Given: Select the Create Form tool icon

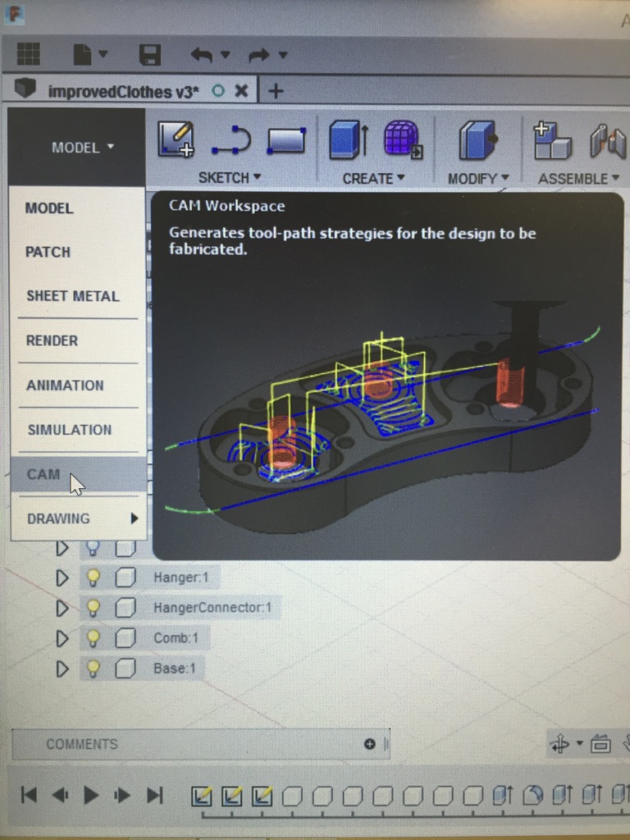Looking at the screenshot, I should (404, 139).
